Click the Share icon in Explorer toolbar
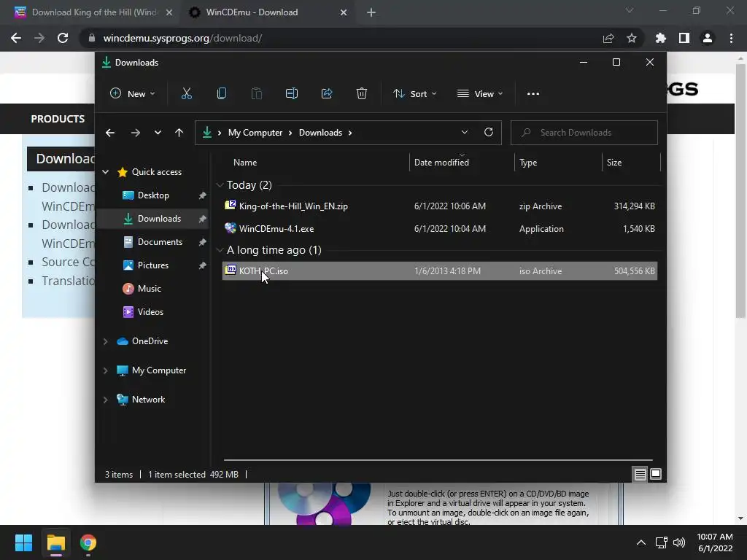The width and height of the screenshot is (747, 560). click(327, 94)
